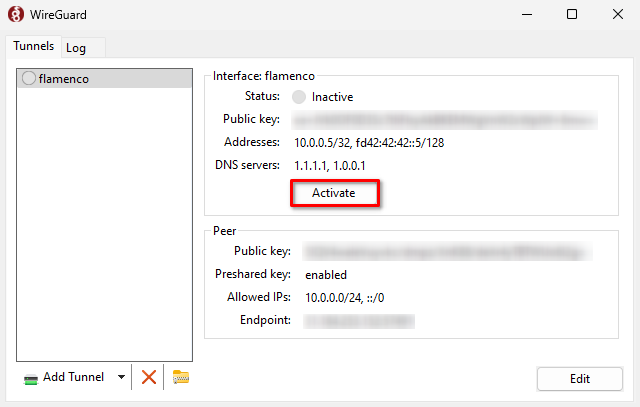Viewport: 640px width, 407px height.
Task: Click the DNS servers value 1.1.1.1, 1.0.0.1
Action: [330, 166]
